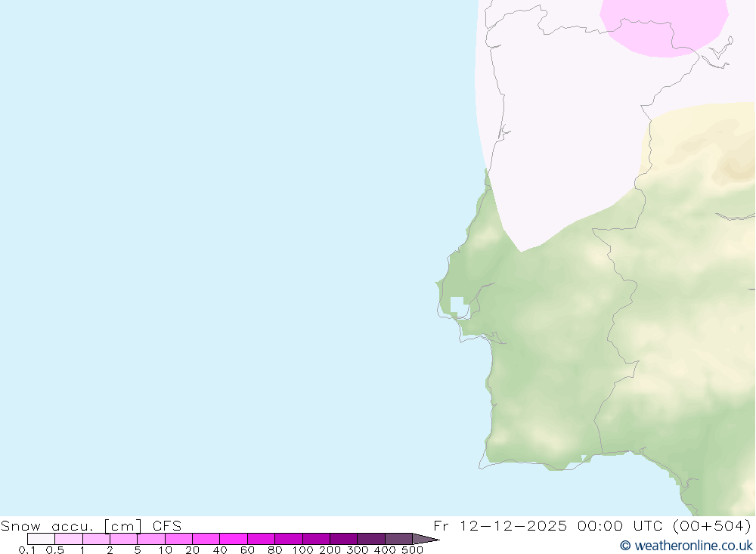Click the over-500 arrow tip of legend
This screenshot has width=756, height=554.
pos(425,539)
